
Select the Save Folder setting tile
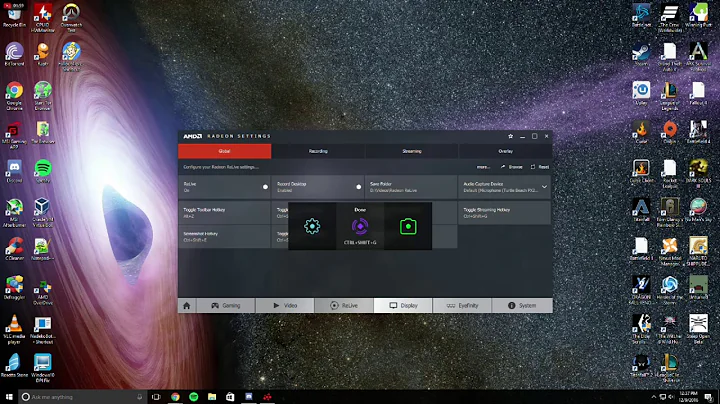pyautogui.click(x=411, y=187)
